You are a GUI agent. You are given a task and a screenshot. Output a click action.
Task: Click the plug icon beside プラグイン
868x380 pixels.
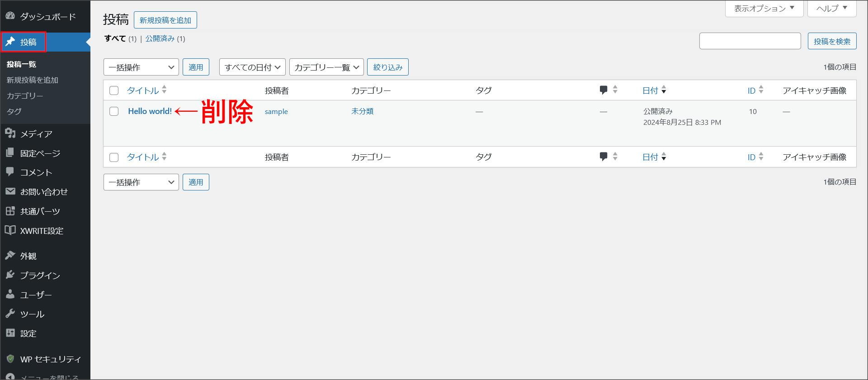pos(10,275)
